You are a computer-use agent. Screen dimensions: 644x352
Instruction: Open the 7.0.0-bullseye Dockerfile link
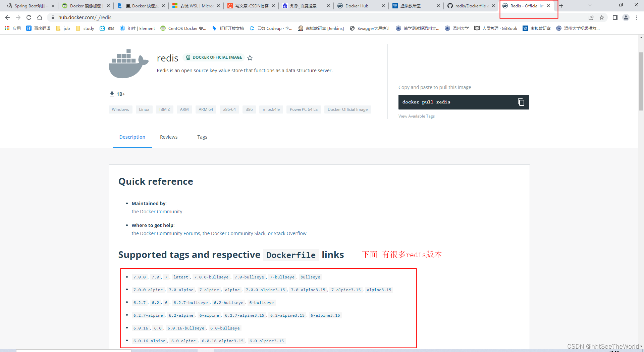[211, 277]
